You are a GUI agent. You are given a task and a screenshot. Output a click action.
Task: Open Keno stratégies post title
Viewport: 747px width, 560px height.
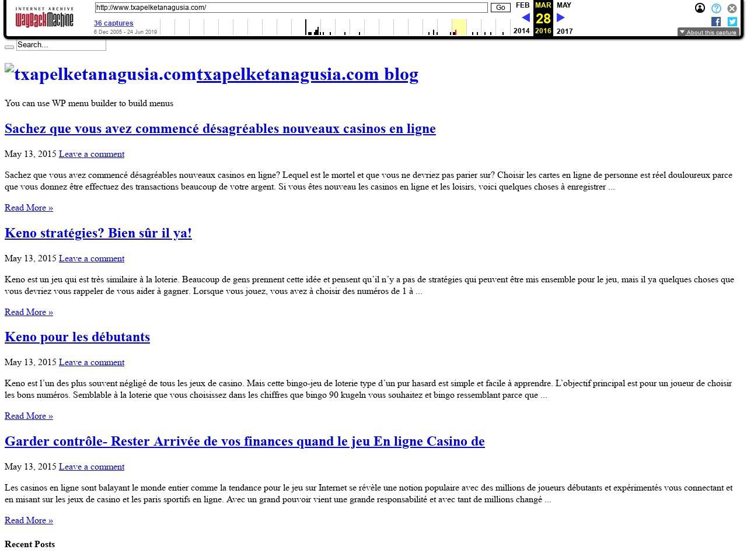point(98,233)
